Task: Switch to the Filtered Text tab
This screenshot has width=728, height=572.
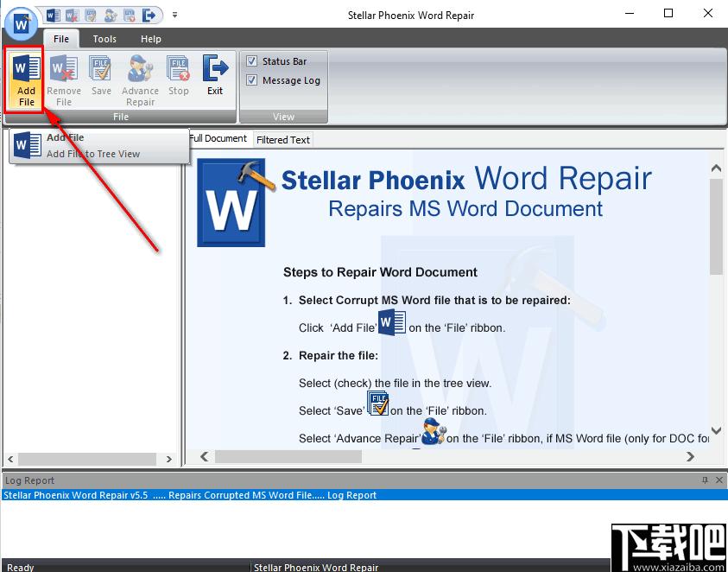Action: [282, 140]
